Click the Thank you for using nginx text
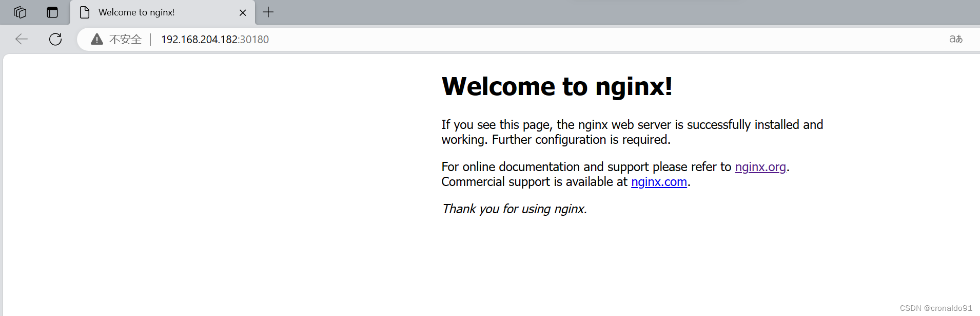980x316 pixels. pos(514,209)
